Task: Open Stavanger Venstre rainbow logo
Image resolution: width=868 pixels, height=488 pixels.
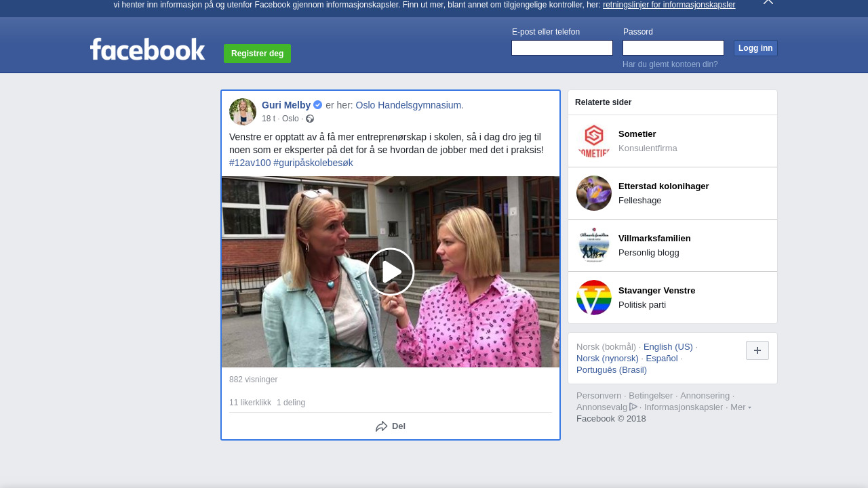Action: click(594, 298)
